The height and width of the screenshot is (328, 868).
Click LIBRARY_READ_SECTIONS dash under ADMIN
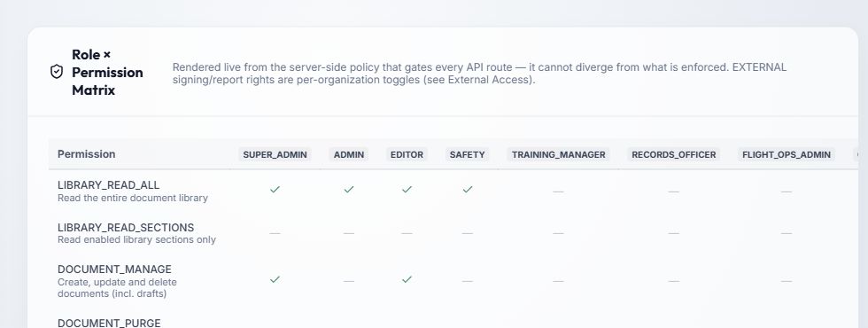[x=349, y=233]
